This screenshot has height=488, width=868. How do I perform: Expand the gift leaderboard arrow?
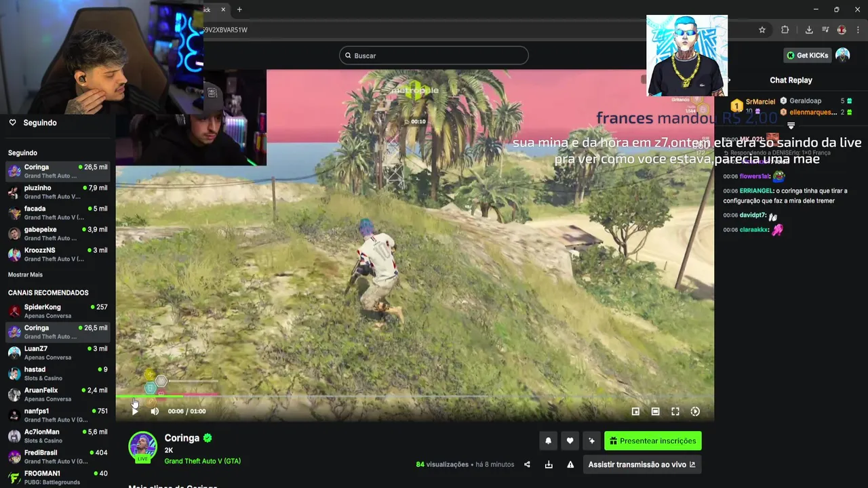pos(791,126)
